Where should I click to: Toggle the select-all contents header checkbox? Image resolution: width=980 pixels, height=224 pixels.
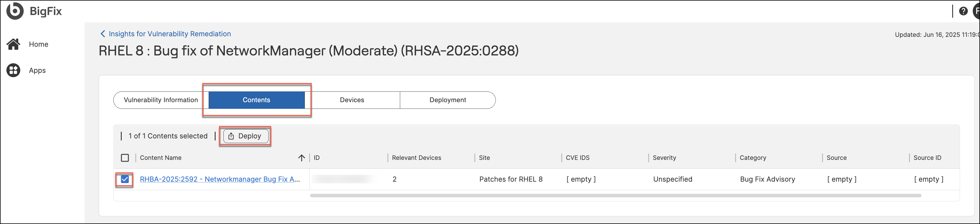tap(125, 158)
